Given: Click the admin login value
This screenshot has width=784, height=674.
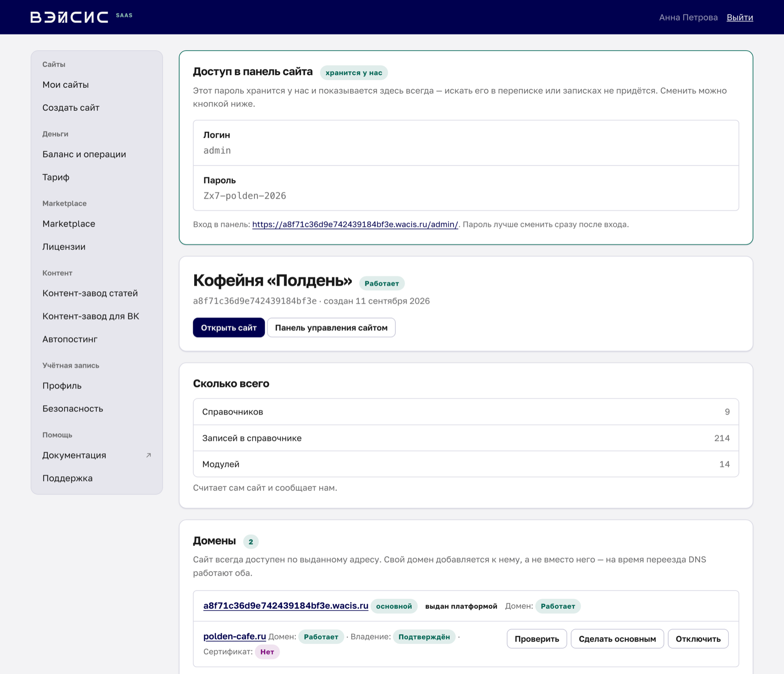Looking at the screenshot, I should [x=217, y=150].
